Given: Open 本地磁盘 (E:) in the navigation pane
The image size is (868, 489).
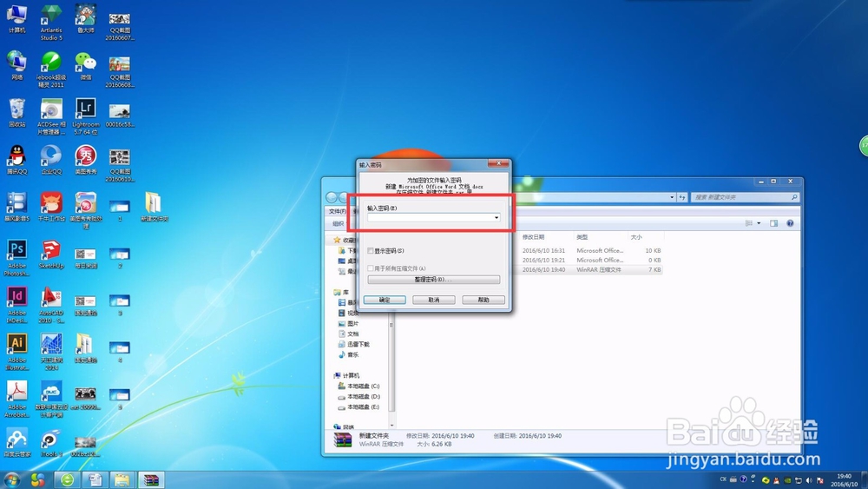Looking at the screenshot, I should (359, 407).
